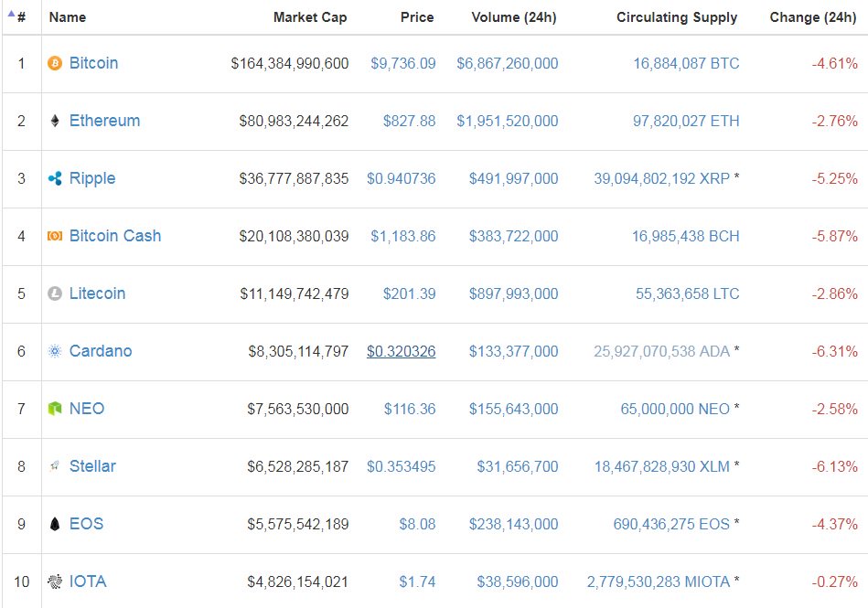Click Stellar price $0.353495
Image resolution: width=868 pixels, height=608 pixels.
pyautogui.click(x=402, y=466)
